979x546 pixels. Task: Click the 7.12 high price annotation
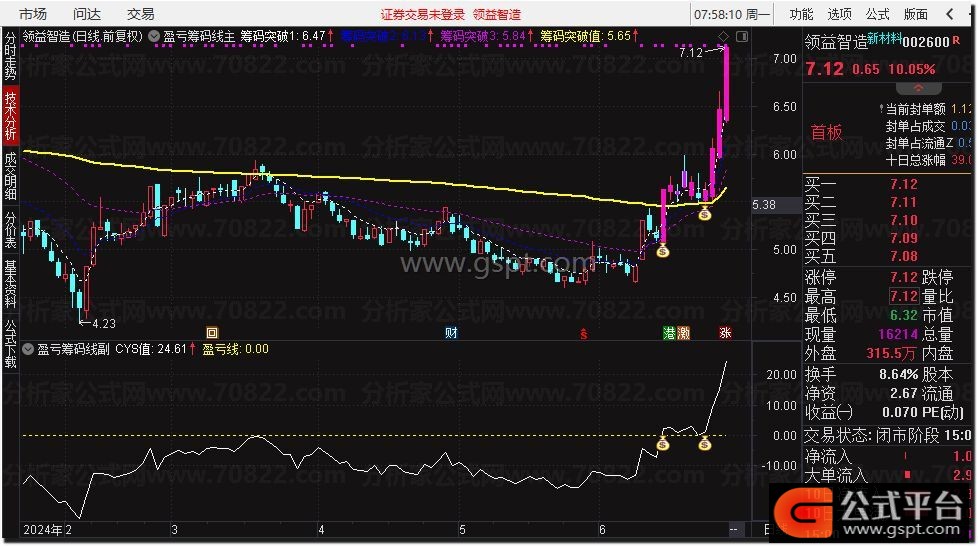point(691,53)
